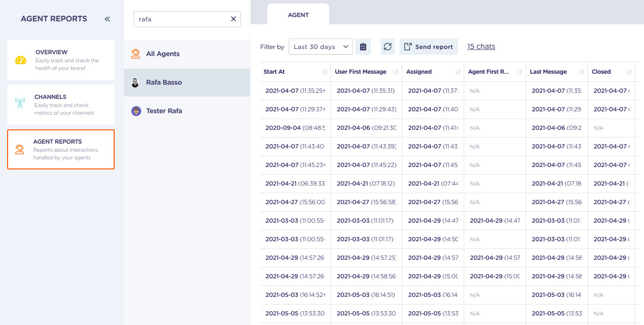Clear the agent search field with X
Viewport: 644px width, 325px height.
tap(234, 19)
